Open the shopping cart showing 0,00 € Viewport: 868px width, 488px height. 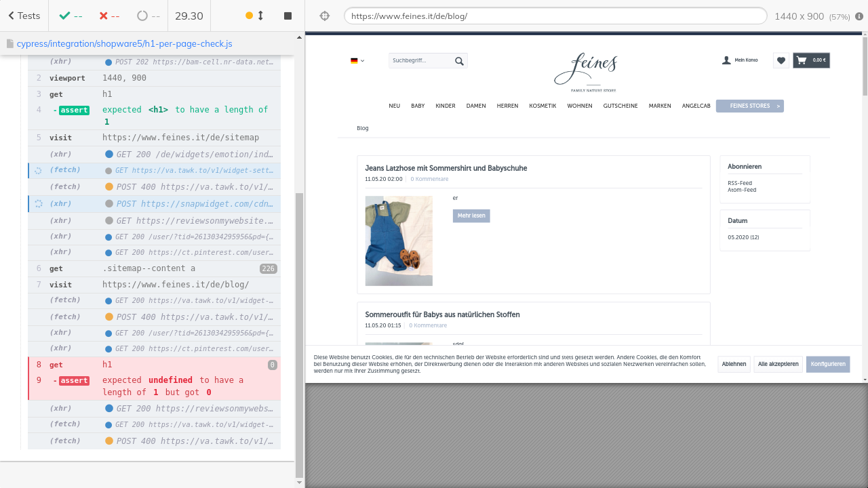coord(811,60)
